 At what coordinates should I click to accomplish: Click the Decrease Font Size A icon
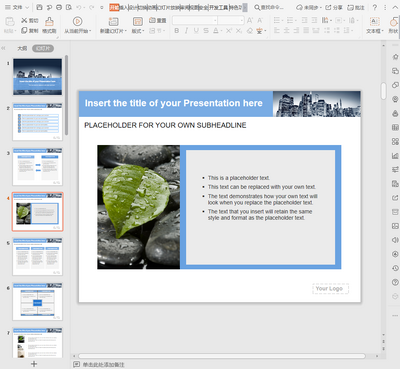(x=260, y=21)
